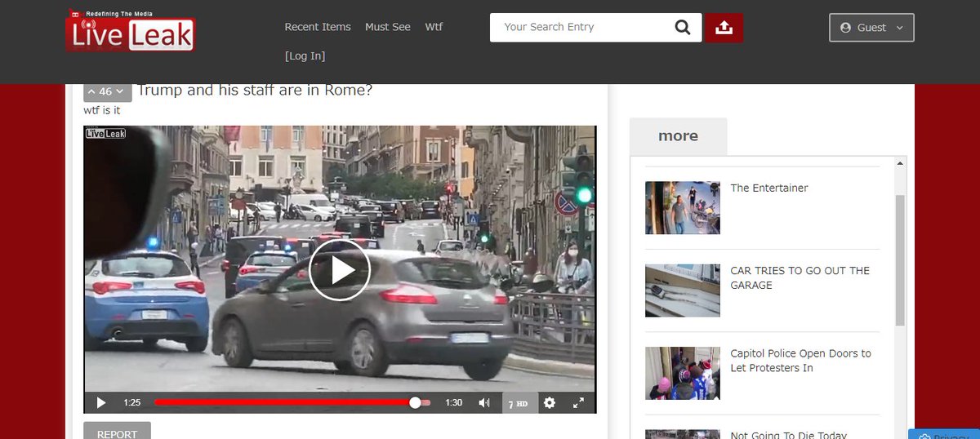Click the 1:25 elapsed time label
980x439 pixels.
coord(132,402)
